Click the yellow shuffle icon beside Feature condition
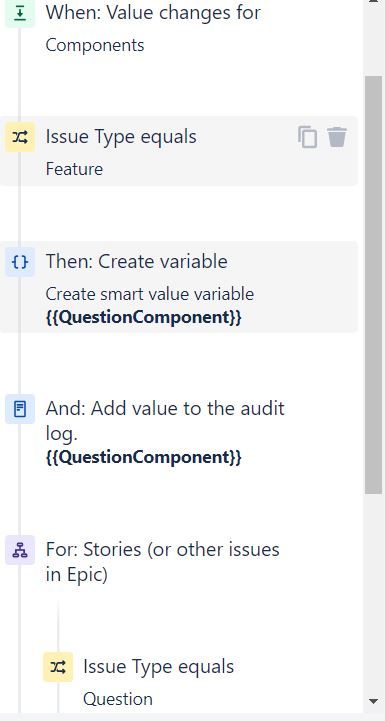385x721 pixels. pyautogui.click(x=20, y=137)
